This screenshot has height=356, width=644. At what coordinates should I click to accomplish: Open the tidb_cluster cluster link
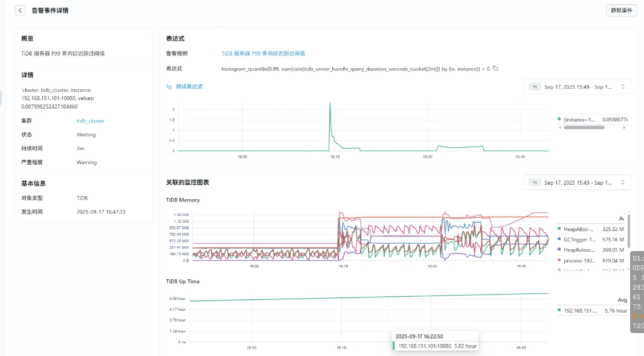(90, 121)
